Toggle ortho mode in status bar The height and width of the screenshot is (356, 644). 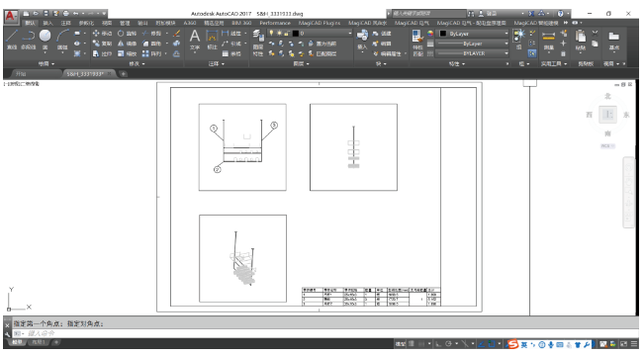point(438,344)
